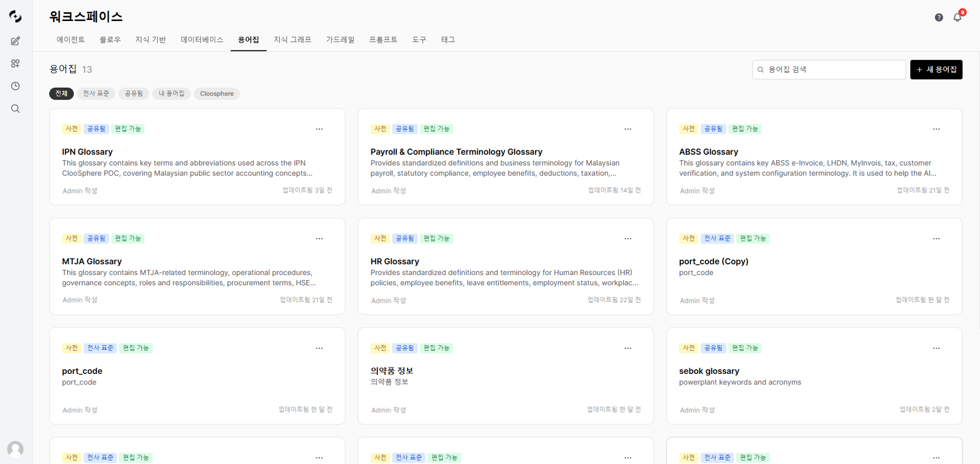Click the 편집 가능 tag on ABSS Glossary card
Image resolution: width=980 pixels, height=464 pixels.
745,129
